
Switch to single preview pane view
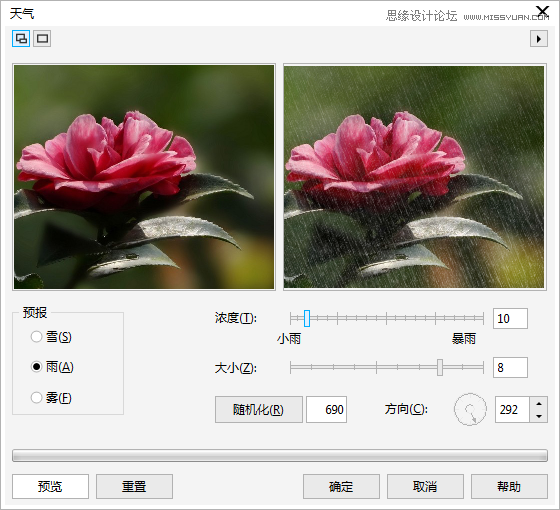pyautogui.click(x=42, y=39)
